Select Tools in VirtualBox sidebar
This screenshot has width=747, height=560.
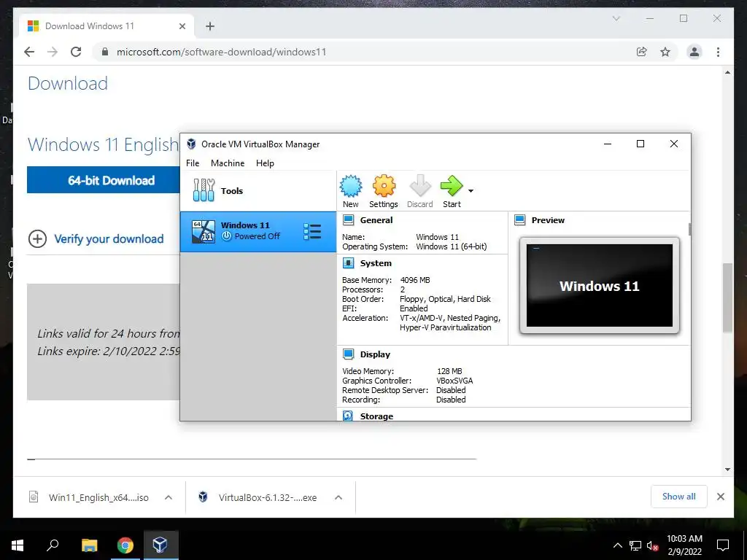[258, 190]
